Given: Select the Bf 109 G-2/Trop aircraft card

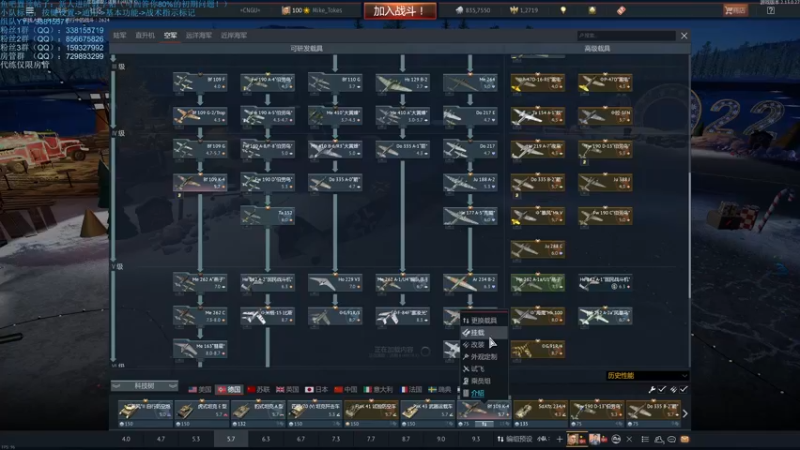Looking at the screenshot, I should pyautogui.click(x=200, y=116).
